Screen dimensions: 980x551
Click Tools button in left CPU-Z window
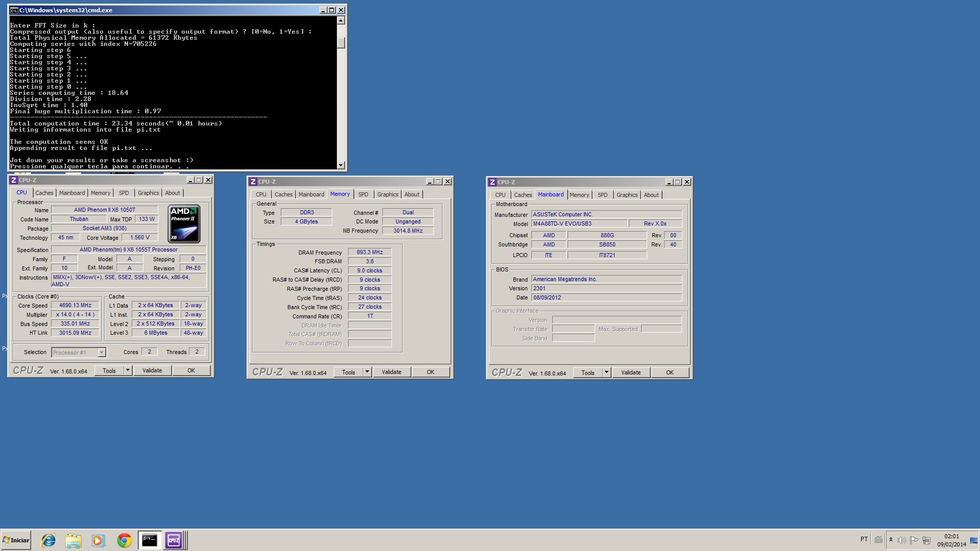(x=109, y=371)
